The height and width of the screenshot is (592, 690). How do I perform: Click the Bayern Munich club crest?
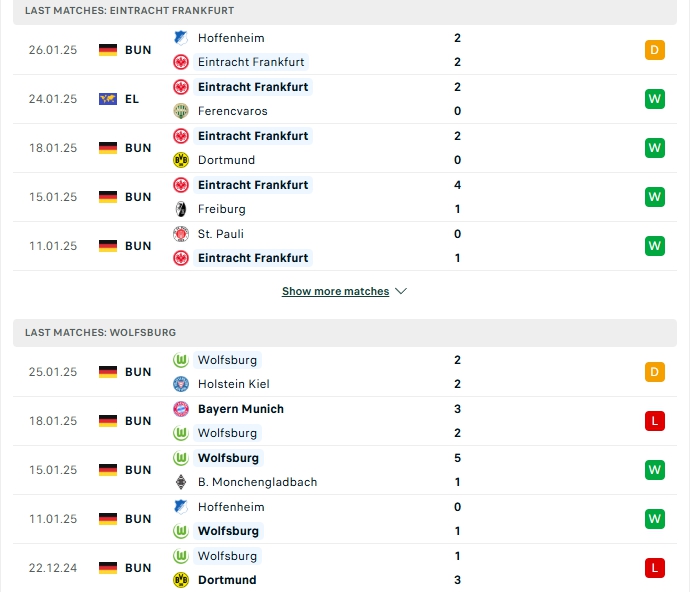pyautogui.click(x=180, y=409)
